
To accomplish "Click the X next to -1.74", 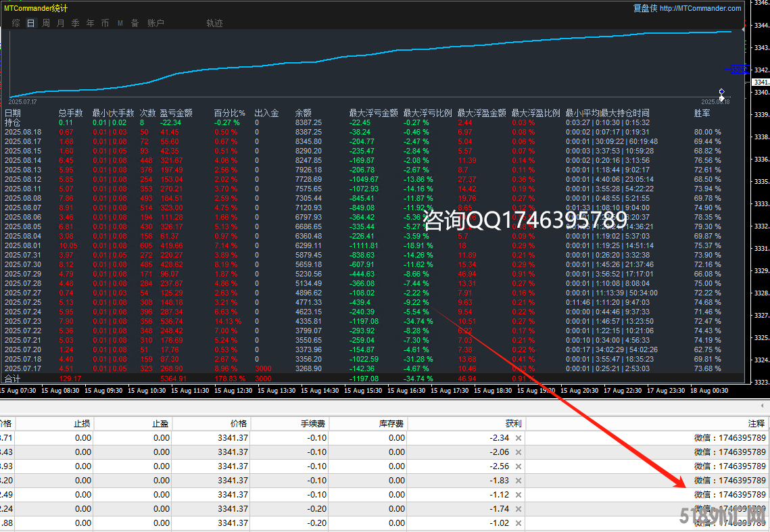I will point(519,508).
